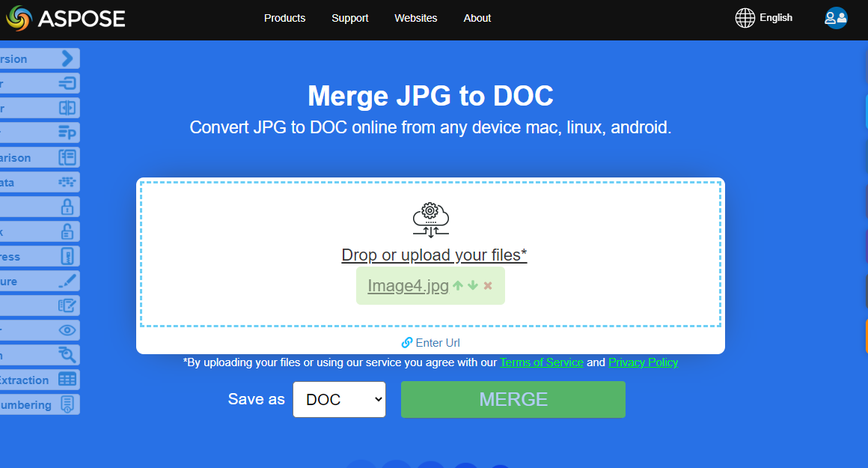Open the Search magnifier tool in sidebar
The height and width of the screenshot is (468, 868).
click(x=67, y=354)
